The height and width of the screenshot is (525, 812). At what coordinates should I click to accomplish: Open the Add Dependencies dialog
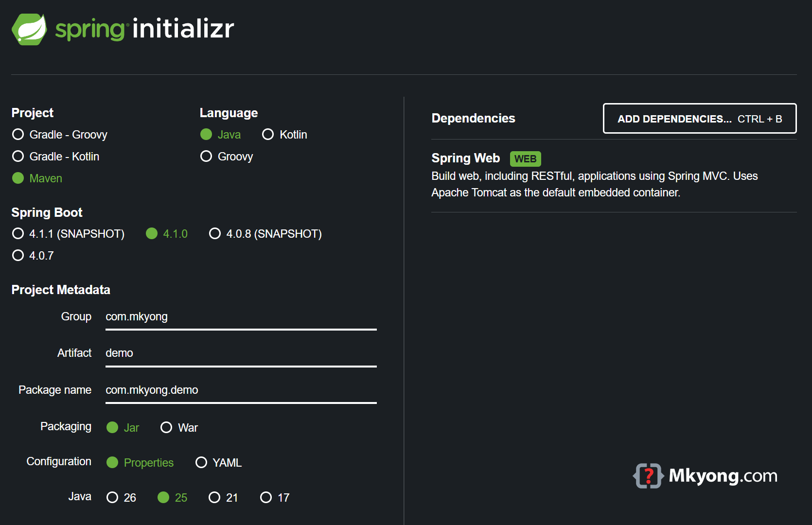700,119
